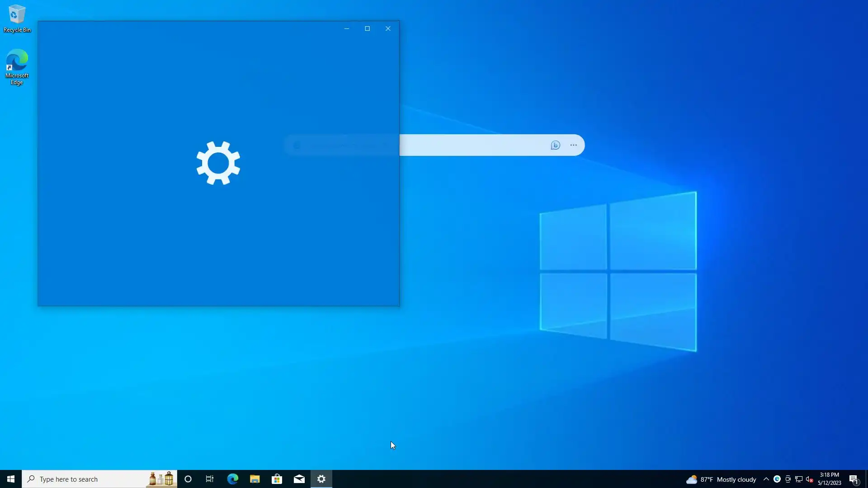Open the three-dots menu in search bar

[574, 145]
